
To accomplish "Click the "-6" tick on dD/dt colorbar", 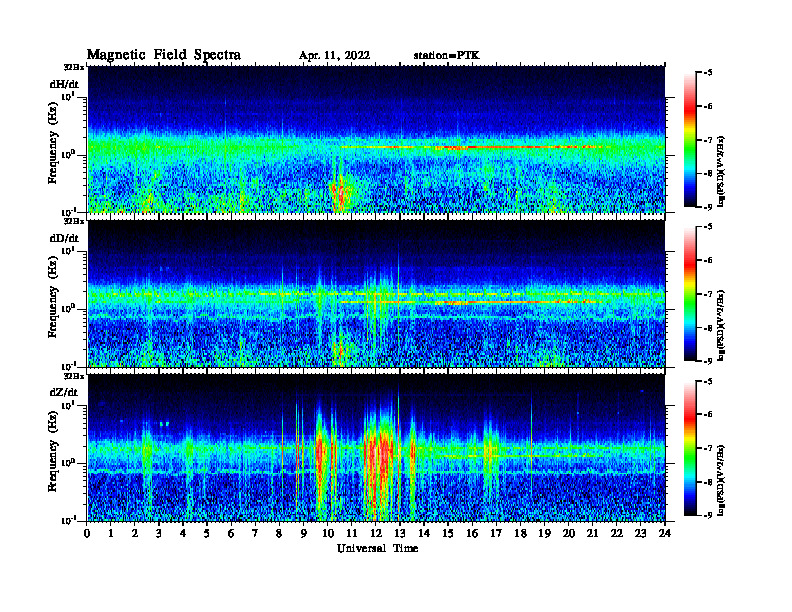I will click(x=709, y=261).
